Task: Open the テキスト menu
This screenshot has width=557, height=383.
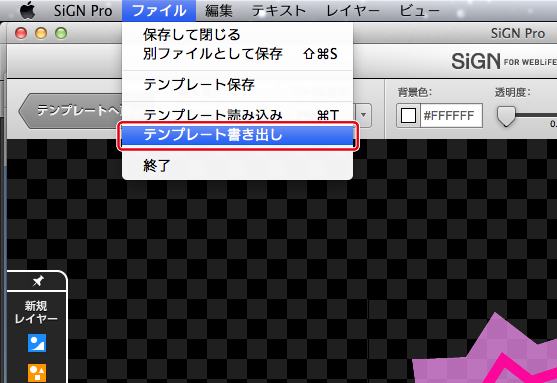Action: point(279,11)
